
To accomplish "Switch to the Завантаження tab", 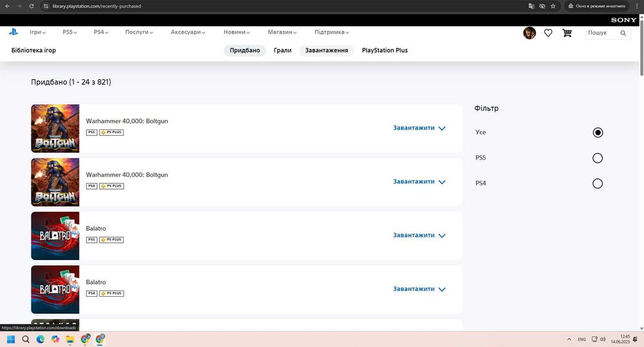I will pyautogui.click(x=327, y=50).
